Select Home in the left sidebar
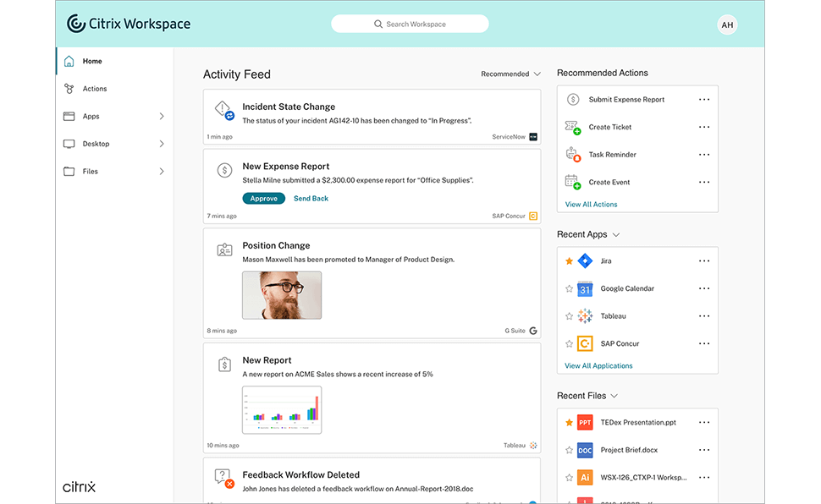 pyautogui.click(x=92, y=62)
